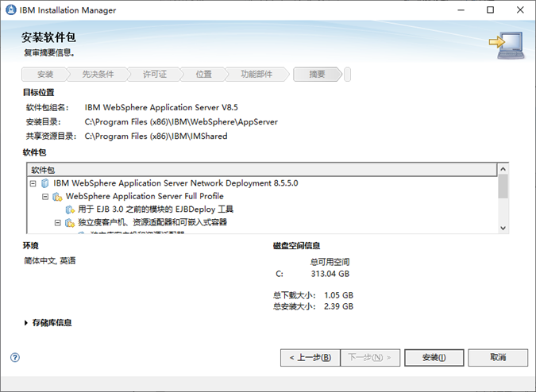Click the 总可用空间 column heading
This screenshot has height=392, width=536.
pos(330,262)
